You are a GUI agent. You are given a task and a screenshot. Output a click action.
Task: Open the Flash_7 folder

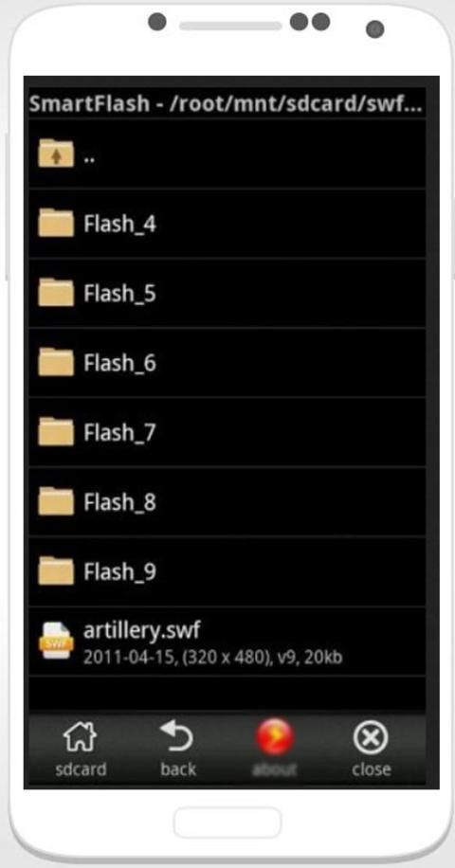[x=227, y=432]
